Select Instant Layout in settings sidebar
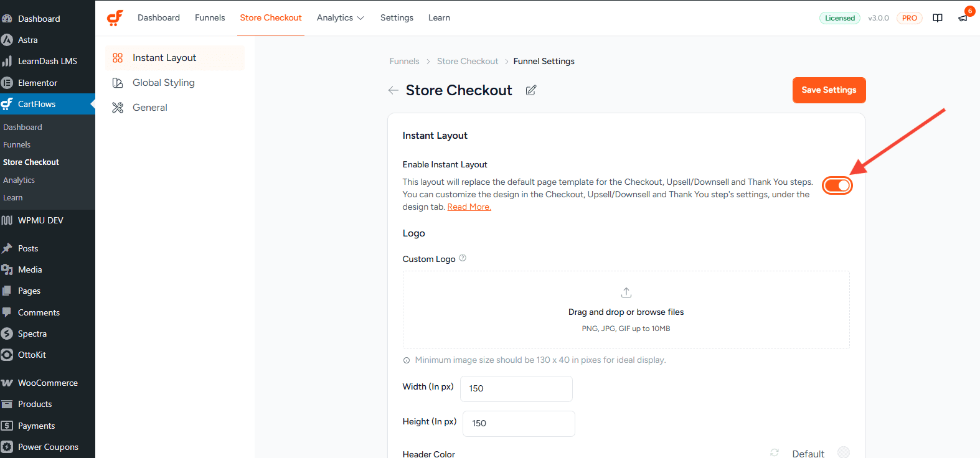The height and width of the screenshot is (458, 980). pos(175,58)
